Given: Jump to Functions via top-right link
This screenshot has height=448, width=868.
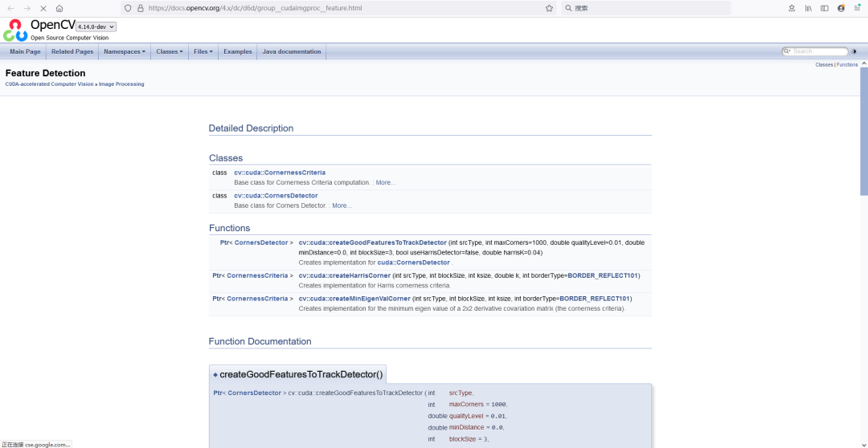Looking at the screenshot, I should 847,65.
